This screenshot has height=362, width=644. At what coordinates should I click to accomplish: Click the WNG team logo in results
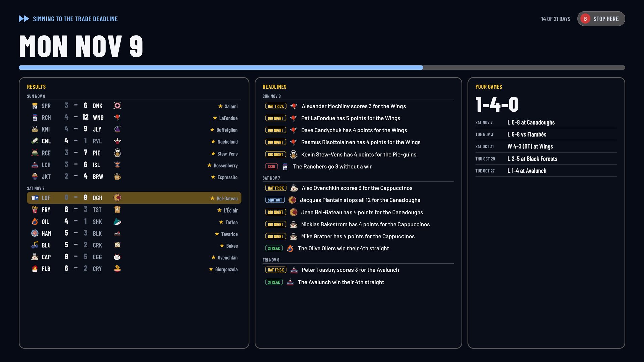(117, 117)
